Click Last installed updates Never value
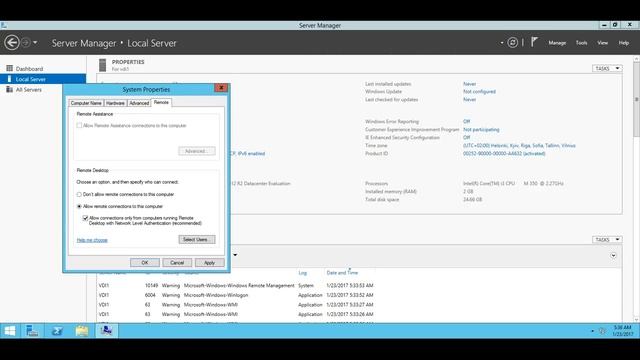This screenshot has width=640, height=360. point(469,84)
